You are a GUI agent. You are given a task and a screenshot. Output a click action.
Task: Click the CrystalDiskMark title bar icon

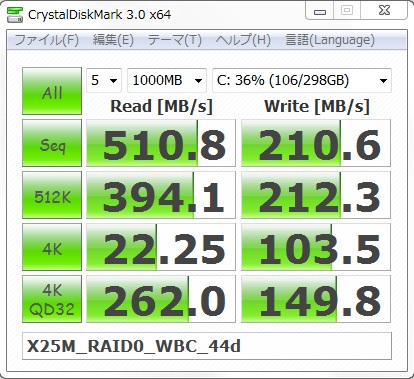(x=14, y=14)
